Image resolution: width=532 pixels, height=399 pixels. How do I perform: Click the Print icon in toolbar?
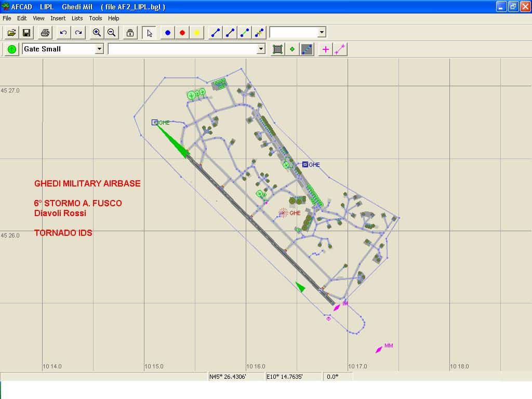click(x=45, y=33)
